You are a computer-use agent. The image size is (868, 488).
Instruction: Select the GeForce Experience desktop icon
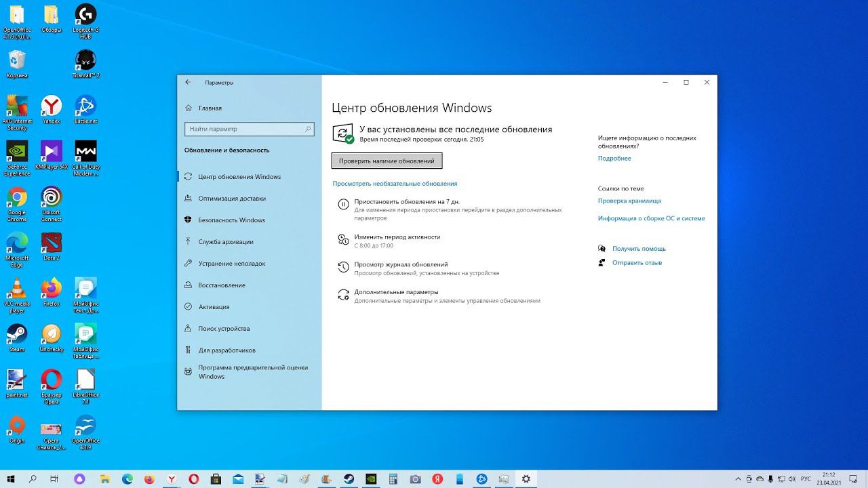click(x=17, y=159)
